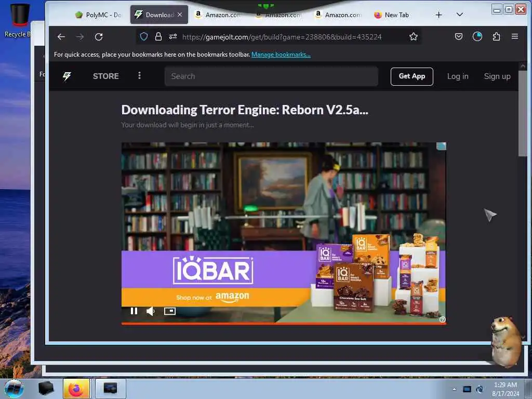Switch to the PolyMC tab

click(98, 15)
